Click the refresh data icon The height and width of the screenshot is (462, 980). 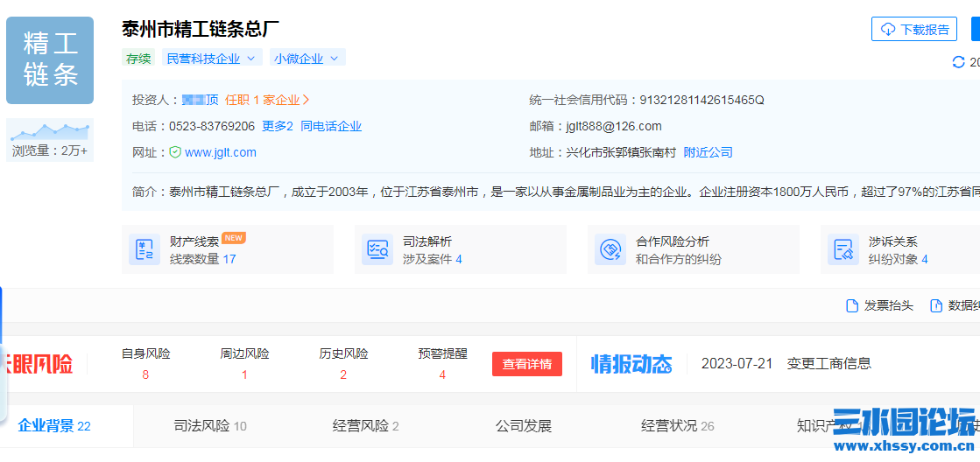click(x=958, y=62)
